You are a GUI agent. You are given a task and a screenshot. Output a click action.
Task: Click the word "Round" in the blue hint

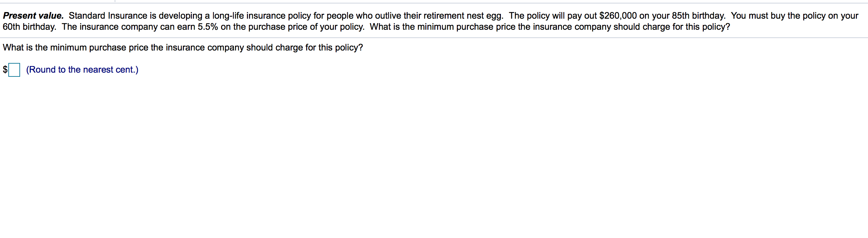click(42, 70)
